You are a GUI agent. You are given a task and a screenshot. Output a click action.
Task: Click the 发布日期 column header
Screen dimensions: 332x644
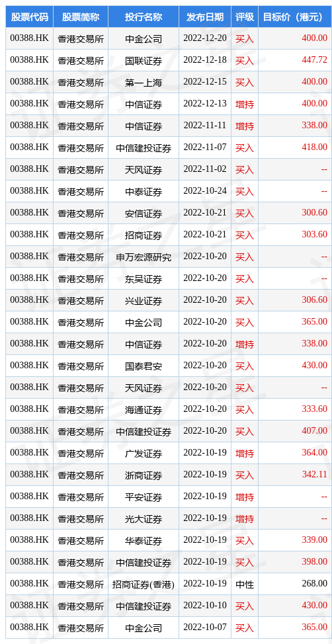205,17
